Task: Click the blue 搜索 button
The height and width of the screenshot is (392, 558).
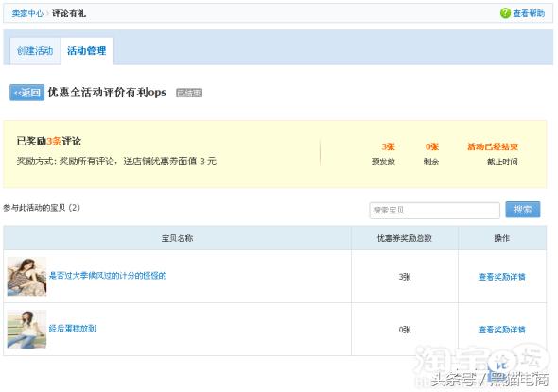Action: pos(523,210)
